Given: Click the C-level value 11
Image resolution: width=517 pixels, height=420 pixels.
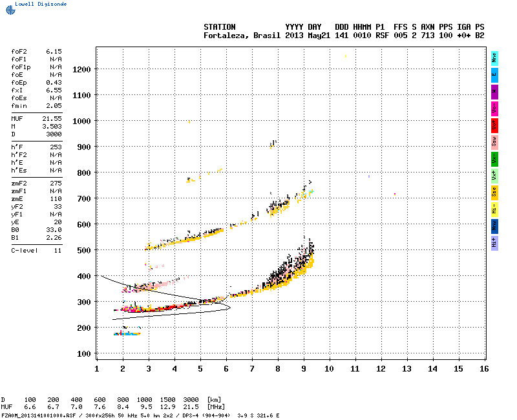Looking at the screenshot, I should [58, 251].
